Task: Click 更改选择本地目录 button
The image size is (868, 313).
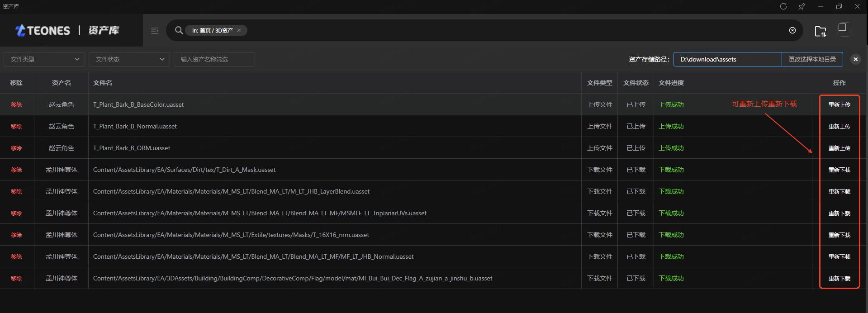Action: coord(812,59)
